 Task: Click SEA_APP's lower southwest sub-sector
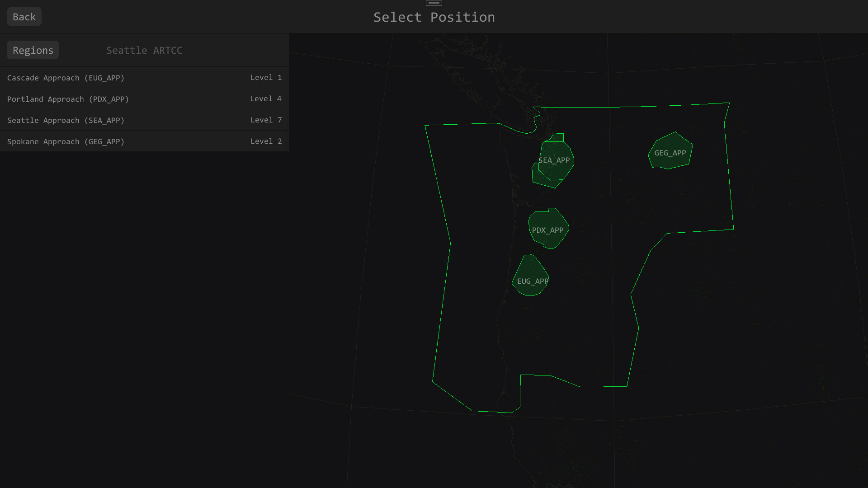(x=540, y=178)
